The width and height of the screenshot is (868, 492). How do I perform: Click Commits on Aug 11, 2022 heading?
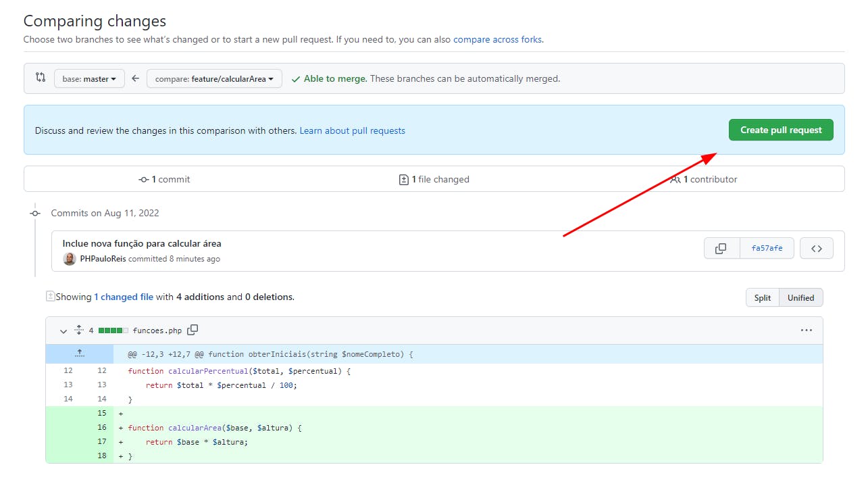pyautogui.click(x=105, y=213)
